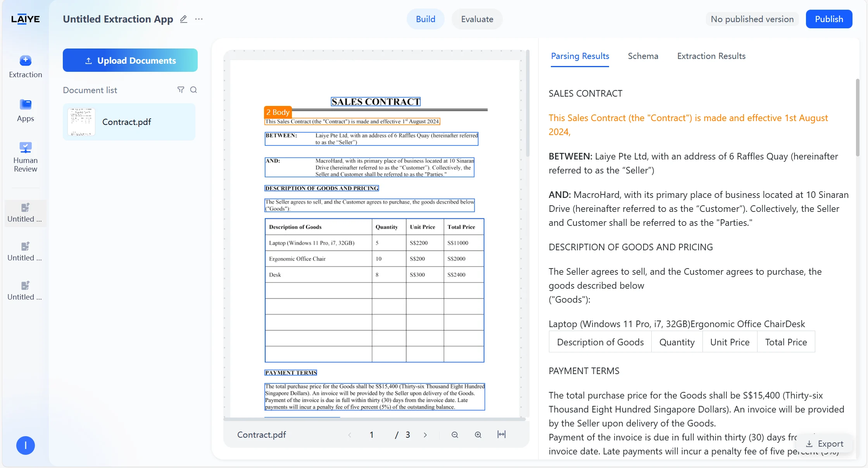The width and height of the screenshot is (868, 468).
Task: Click the document preview horizontal scrollbar
Action: [374, 419]
